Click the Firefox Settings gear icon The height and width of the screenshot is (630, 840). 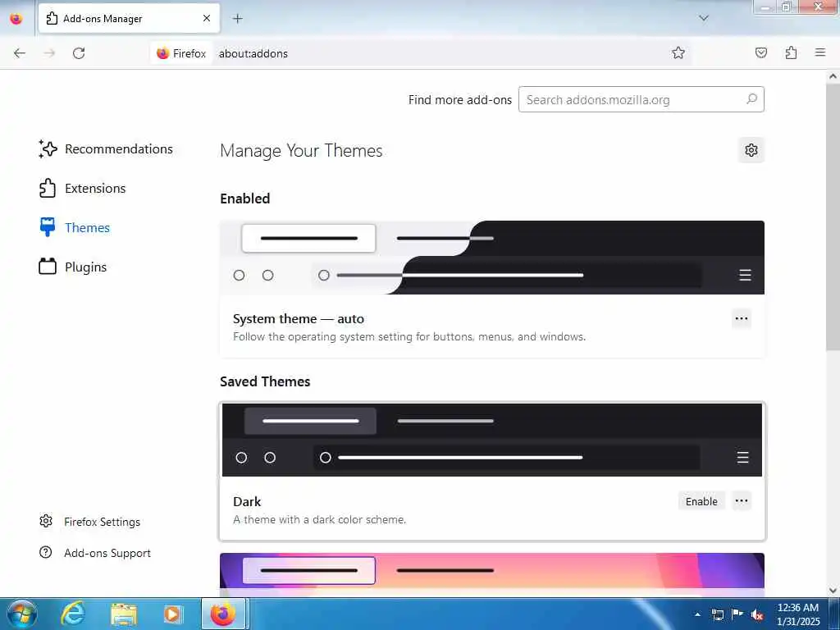tap(46, 521)
